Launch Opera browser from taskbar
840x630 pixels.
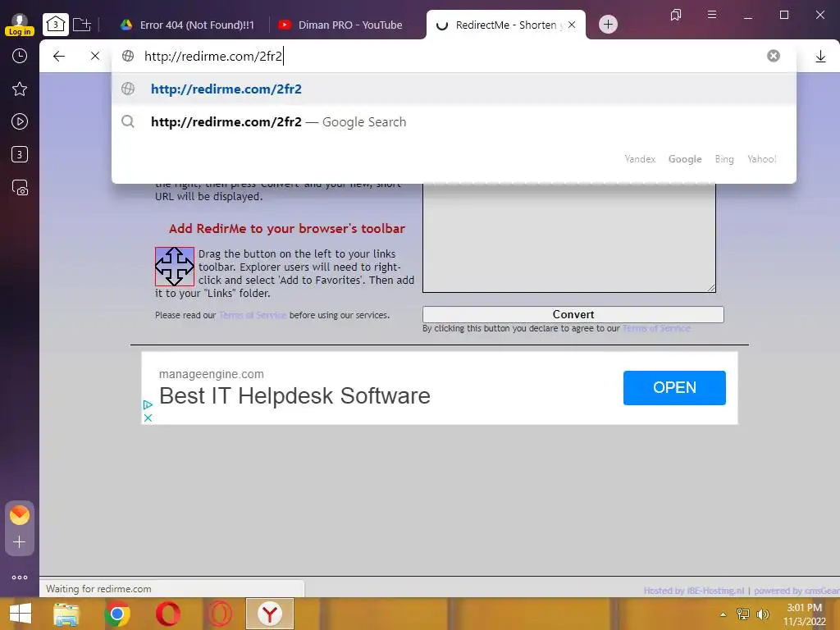[167, 614]
